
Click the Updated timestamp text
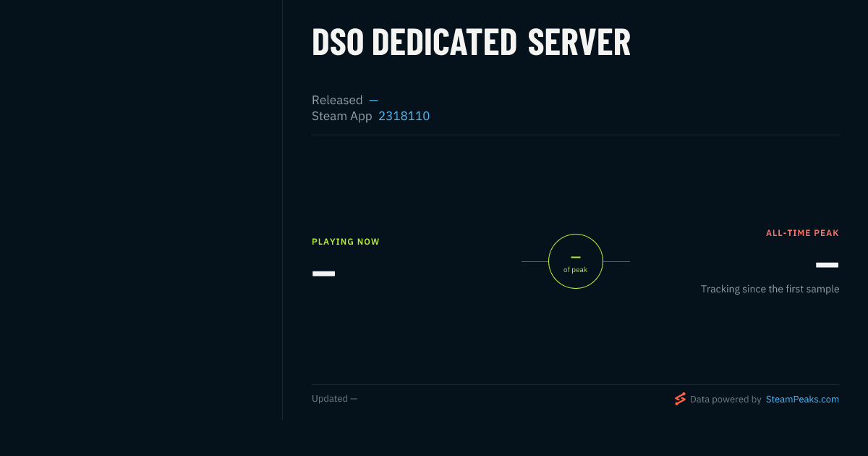[x=334, y=399]
